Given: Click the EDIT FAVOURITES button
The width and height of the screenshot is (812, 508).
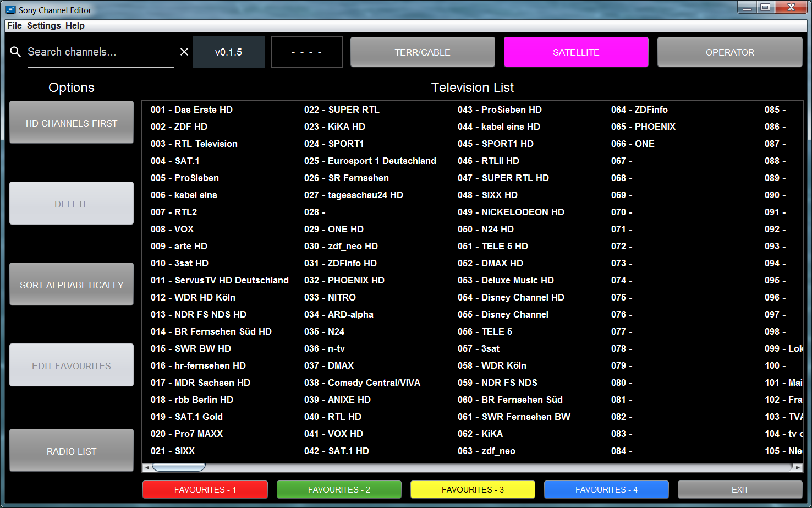Looking at the screenshot, I should click(x=72, y=365).
